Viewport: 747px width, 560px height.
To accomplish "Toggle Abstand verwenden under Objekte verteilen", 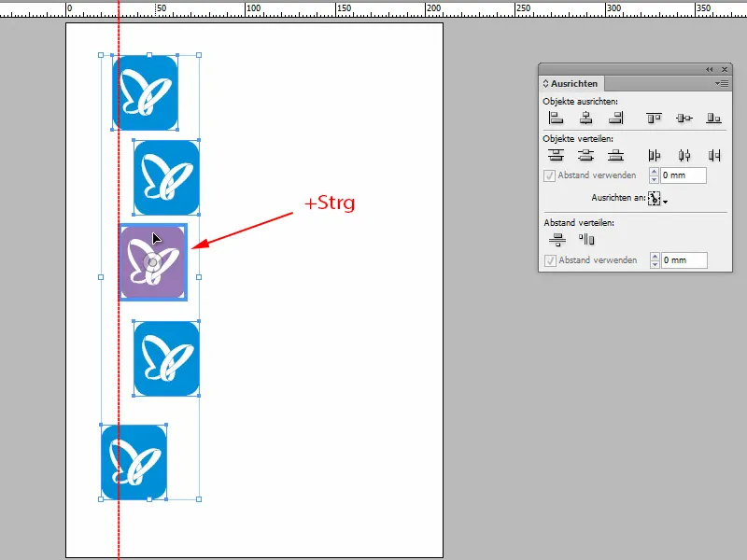I will click(549, 175).
